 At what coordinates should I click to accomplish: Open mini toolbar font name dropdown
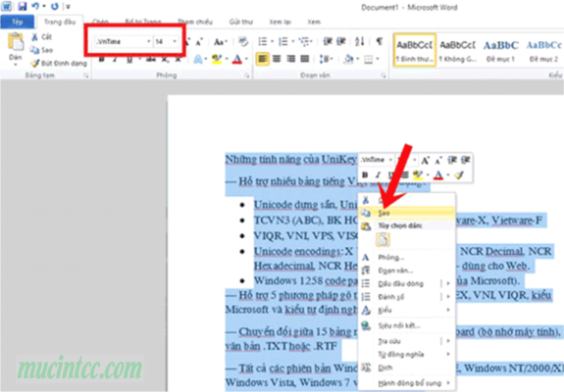[x=390, y=160]
